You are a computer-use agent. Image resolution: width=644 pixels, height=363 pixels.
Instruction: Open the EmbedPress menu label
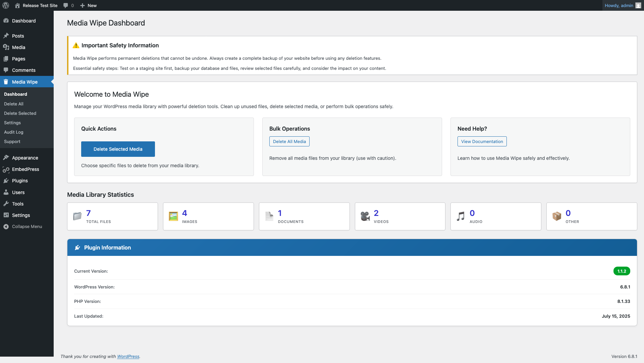pyautogui.click(x=26, y=169)
